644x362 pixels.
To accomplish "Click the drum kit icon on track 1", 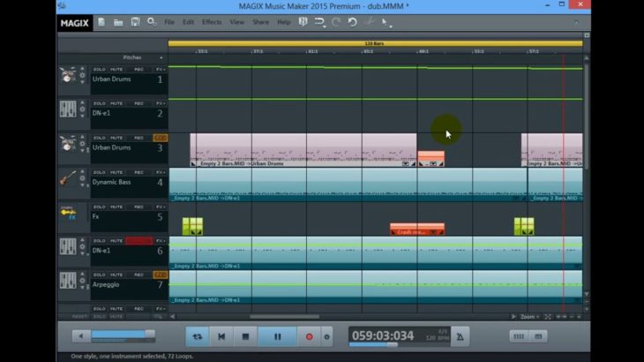I will tap(68, 75).
